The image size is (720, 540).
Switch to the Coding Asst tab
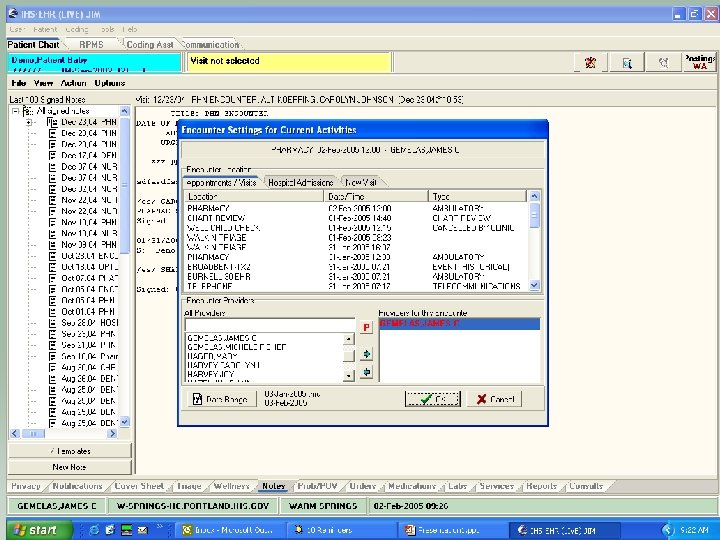click(150, 45)
